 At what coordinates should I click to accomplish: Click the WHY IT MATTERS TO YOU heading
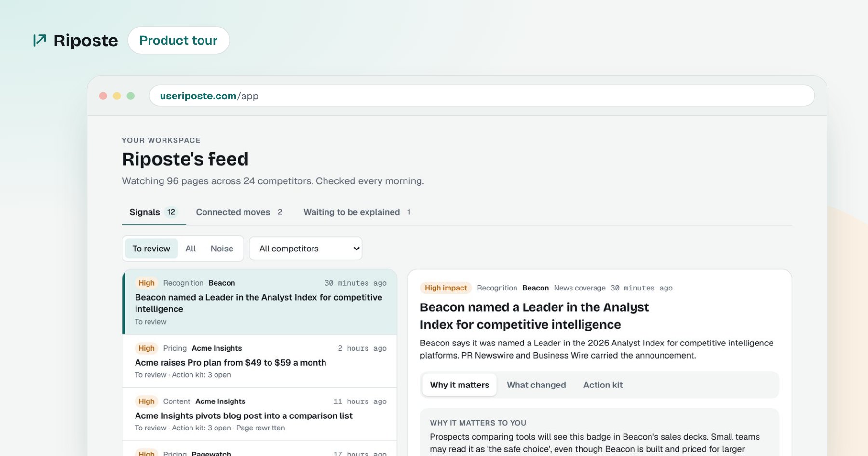point(478,423)
